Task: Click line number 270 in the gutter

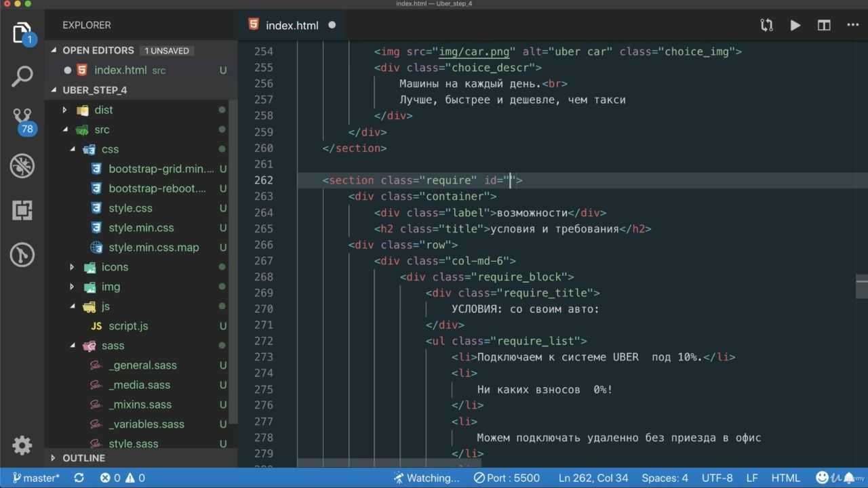Action: pos(263,309)
